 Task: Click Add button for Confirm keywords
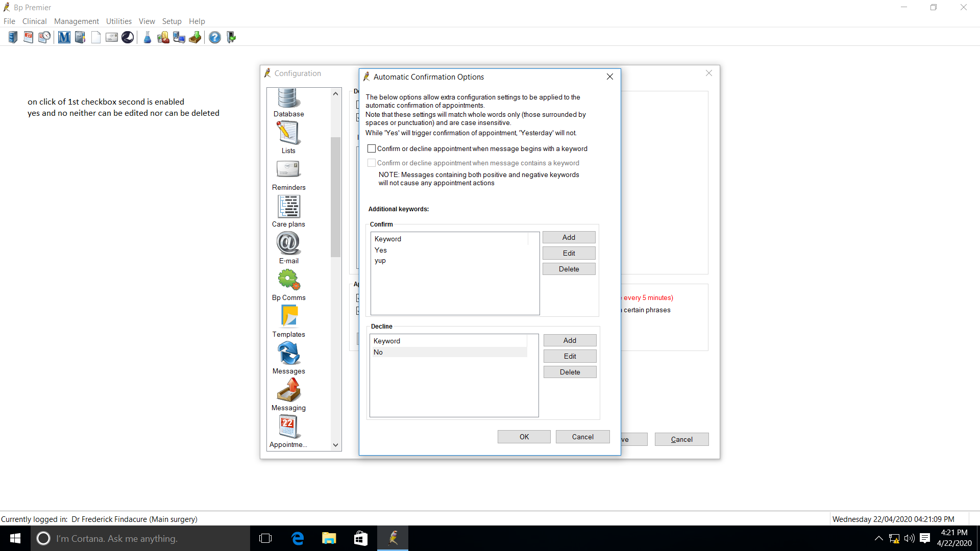coord(569,237)
